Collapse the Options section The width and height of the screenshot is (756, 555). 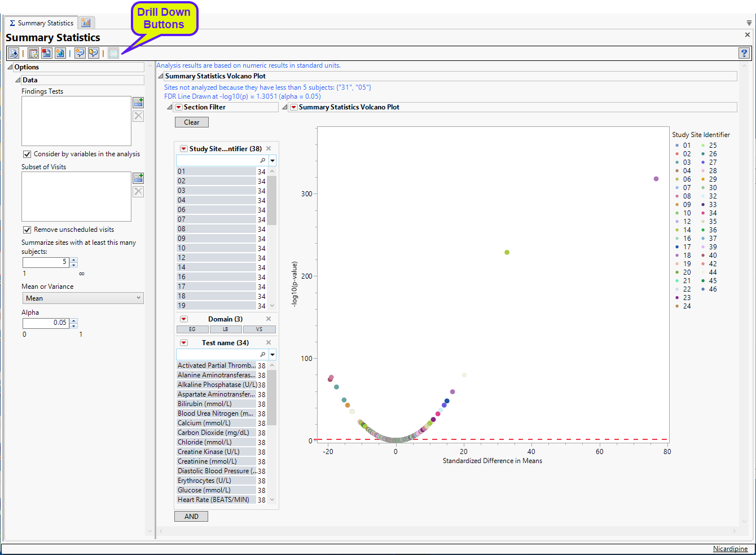pyautogui.click(x=9, y=67)
